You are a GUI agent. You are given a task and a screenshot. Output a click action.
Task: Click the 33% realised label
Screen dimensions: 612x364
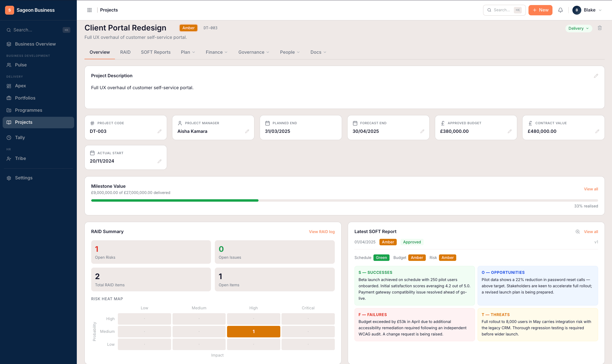pyautogui.click(x=586, y=206)
